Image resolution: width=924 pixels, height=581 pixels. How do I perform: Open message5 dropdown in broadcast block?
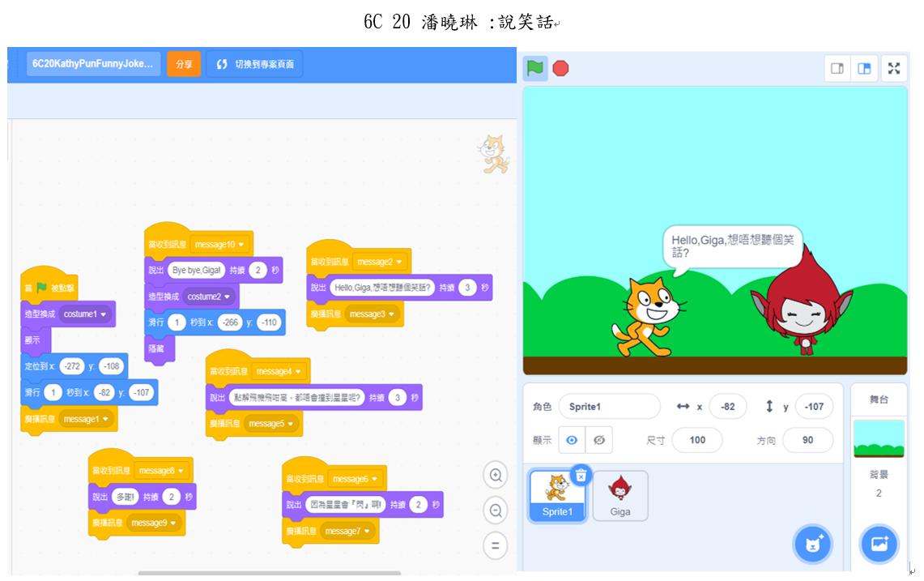(x=270, y=424)
